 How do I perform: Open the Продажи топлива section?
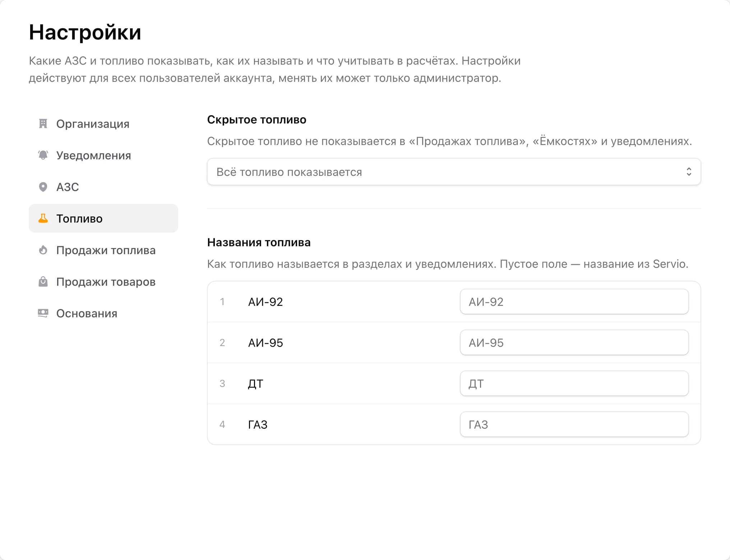[103, 250]
